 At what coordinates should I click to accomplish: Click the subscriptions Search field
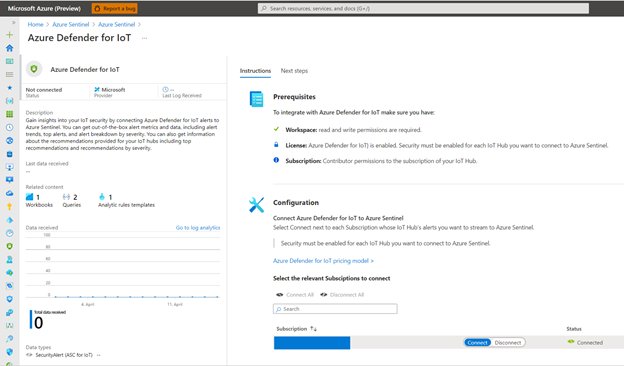pyautogui.click(x=335, y=309)
